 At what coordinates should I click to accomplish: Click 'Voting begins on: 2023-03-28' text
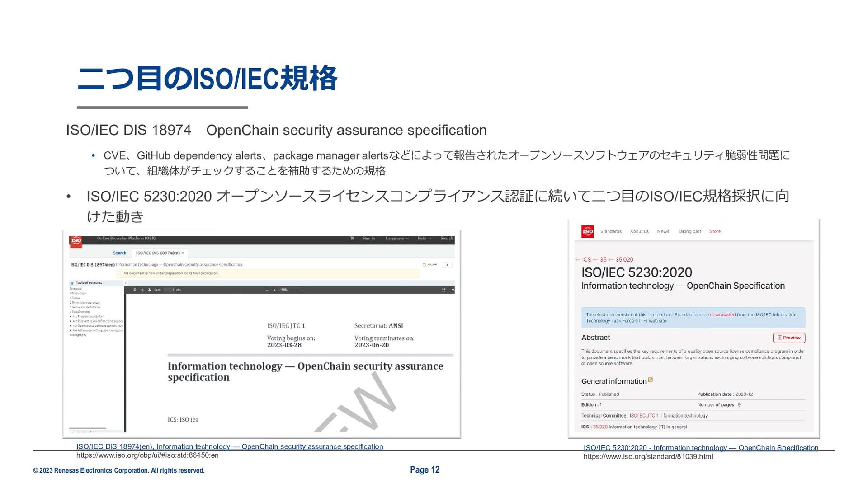pos(291,342)
